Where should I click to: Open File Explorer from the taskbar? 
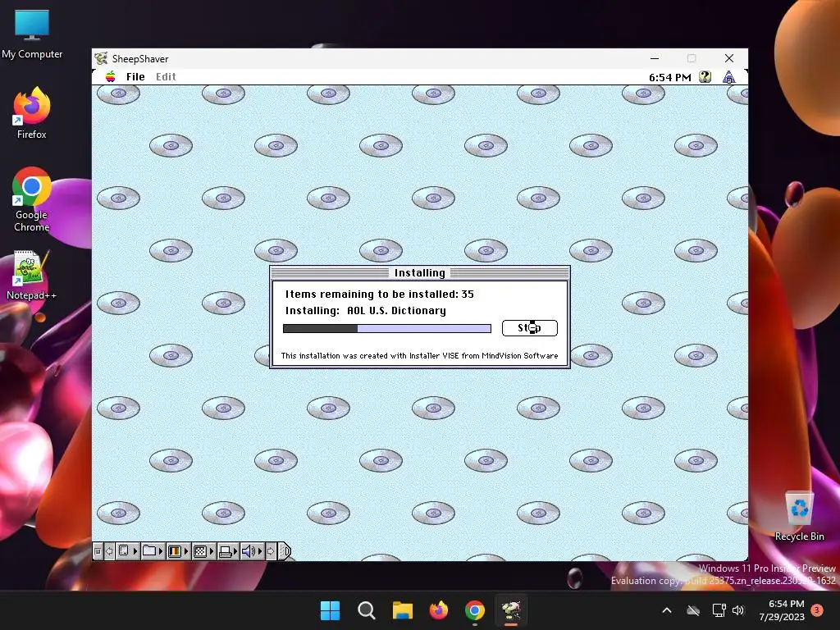coord(402,610)
